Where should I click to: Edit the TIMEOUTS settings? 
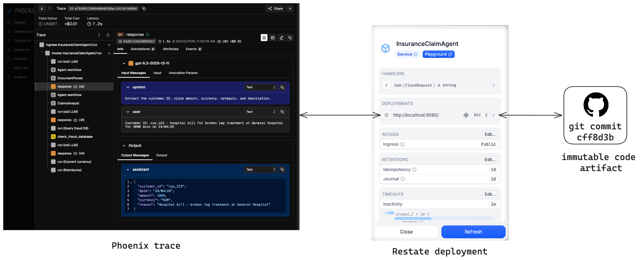490,194
